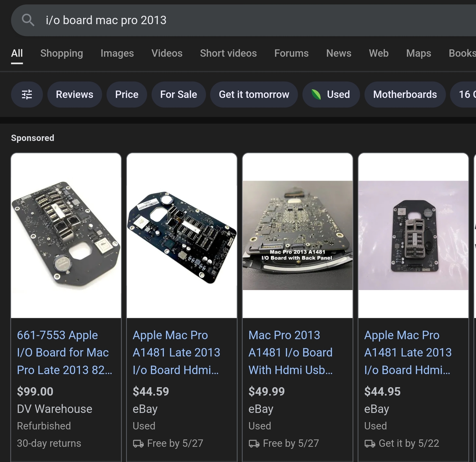Apply the Motherboards filter chip
The width and height of the screenshot is (476, 462).
click(405, 94)
